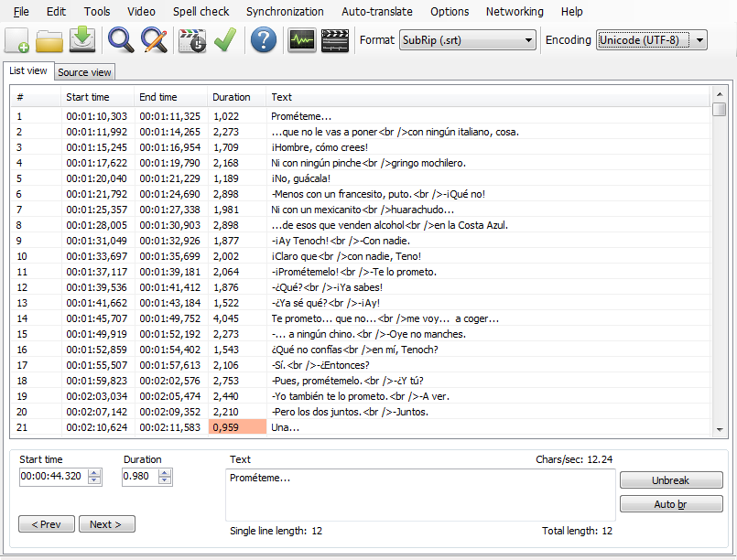
Task: Click the # column header
Action: tap(36, 97)
